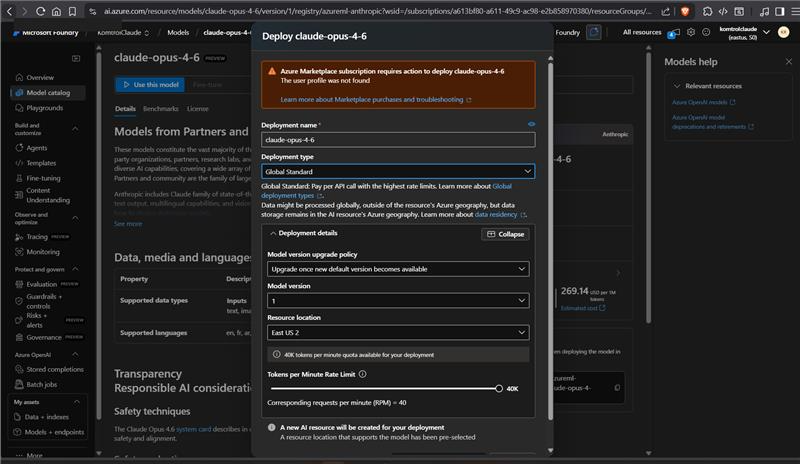Viewport: 800px width, 464px height.
Task: Click the share icon in address bar
Action: click(x=665, y=11)
